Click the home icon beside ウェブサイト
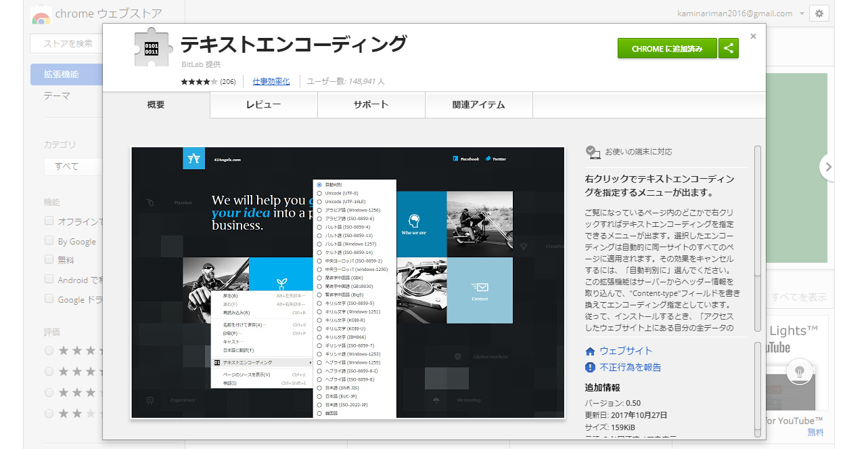Screen dimensions: 868x449 pos(590,351)
